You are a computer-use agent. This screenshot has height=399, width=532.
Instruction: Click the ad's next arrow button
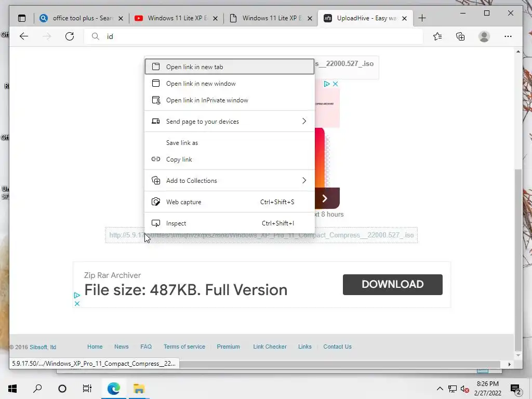pyautogui.click(x=325, y=198)
